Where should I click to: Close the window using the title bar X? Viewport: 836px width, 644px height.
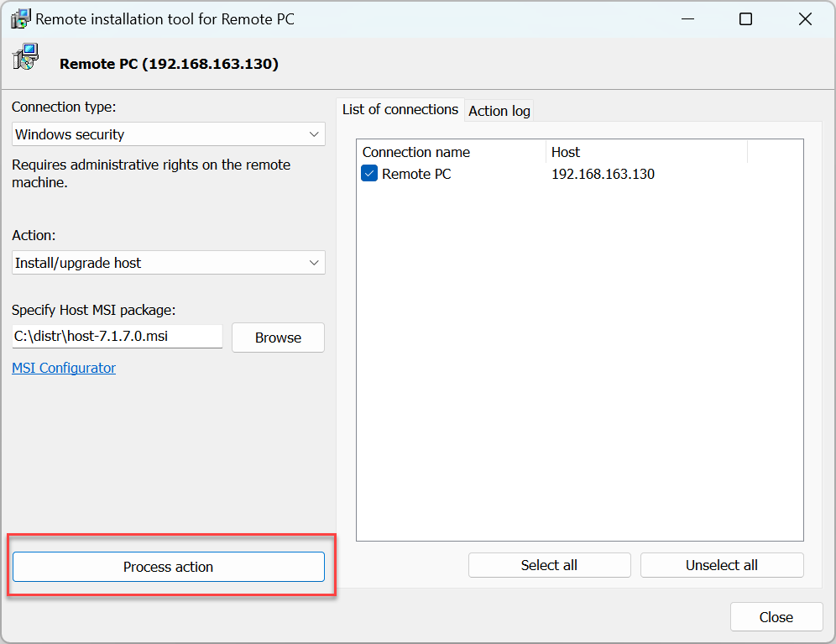pyautogui.click(x=805, y=19)
